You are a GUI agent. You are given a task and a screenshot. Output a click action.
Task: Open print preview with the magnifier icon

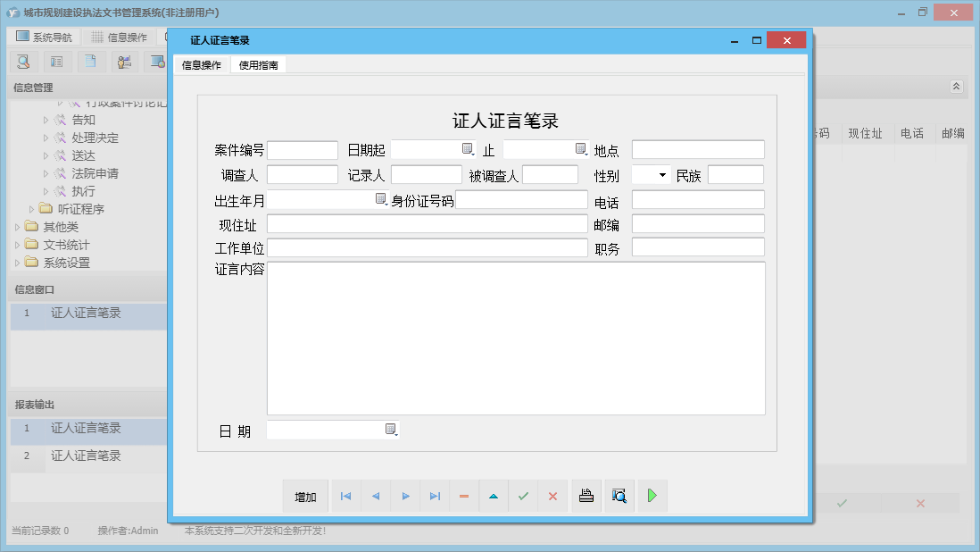pyautogui.click(x=619, y=496)
